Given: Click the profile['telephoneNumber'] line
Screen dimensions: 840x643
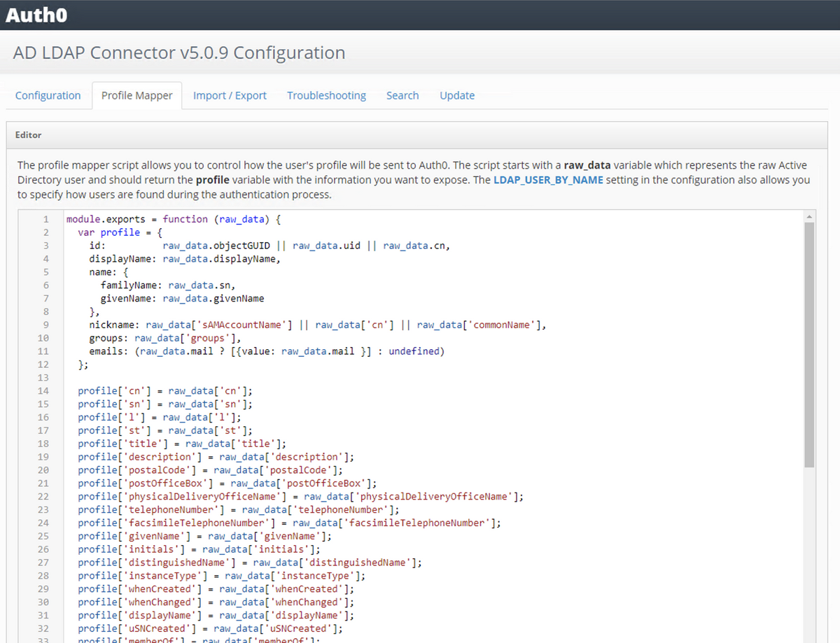Looking at the screenshot, I should coord(239,510).
